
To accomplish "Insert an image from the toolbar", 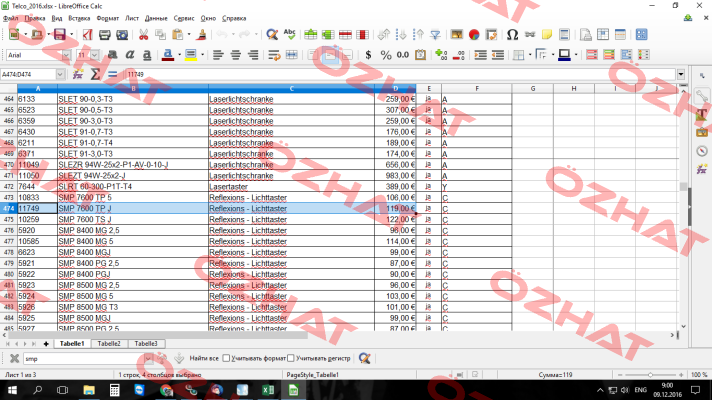I will 457,35.
